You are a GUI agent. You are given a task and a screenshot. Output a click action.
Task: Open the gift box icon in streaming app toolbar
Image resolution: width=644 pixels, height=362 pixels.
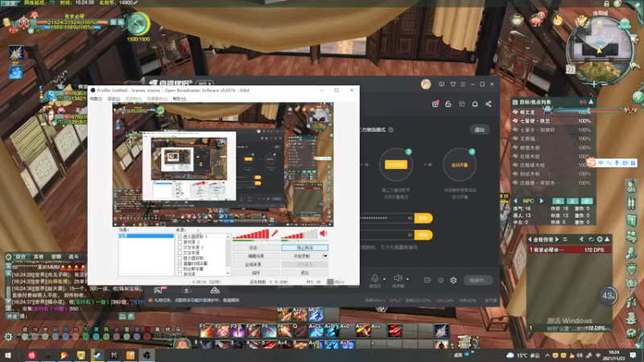point(436,105)
